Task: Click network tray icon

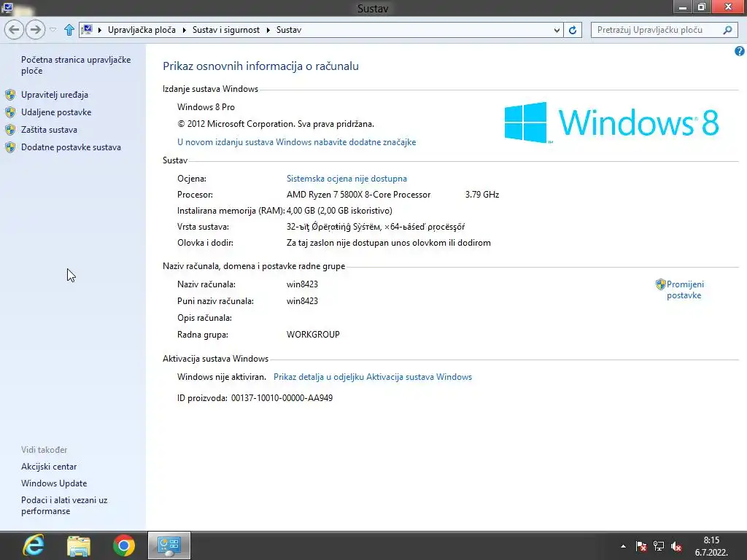Action: tap(659, 546)
